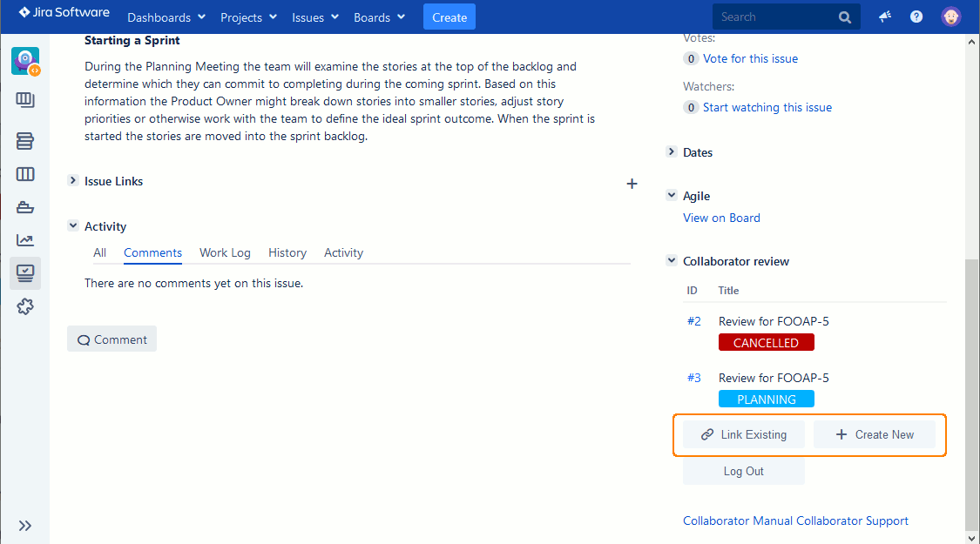Click the plus icon to add issue link
The height and width of the screenshot is (544, 980).
pyautogui.click(x=632, y=184)
